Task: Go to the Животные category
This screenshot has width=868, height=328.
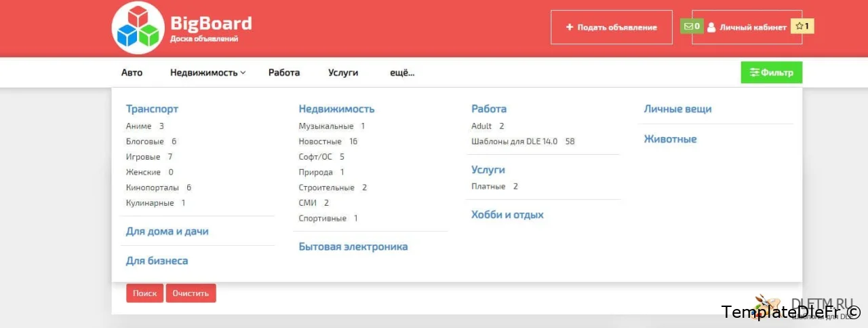Action: [x=670, y=139]
